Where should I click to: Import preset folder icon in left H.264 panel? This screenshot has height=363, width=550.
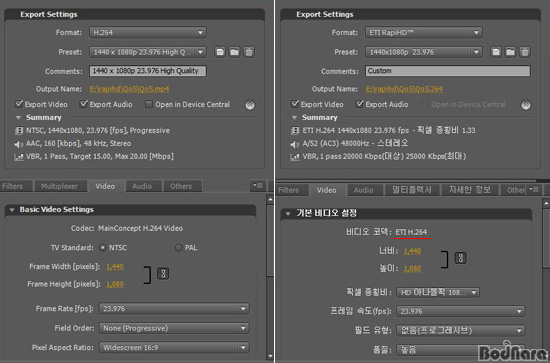234,52
